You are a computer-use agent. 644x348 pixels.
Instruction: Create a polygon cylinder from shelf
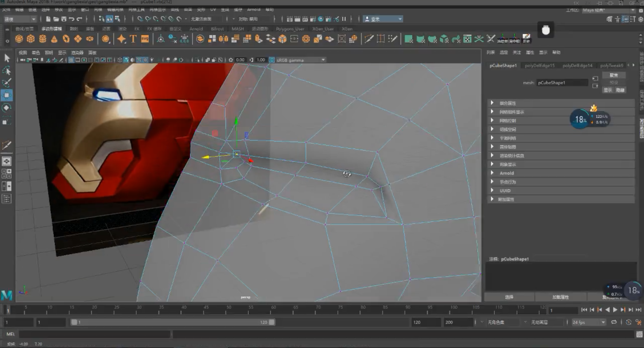43,39
